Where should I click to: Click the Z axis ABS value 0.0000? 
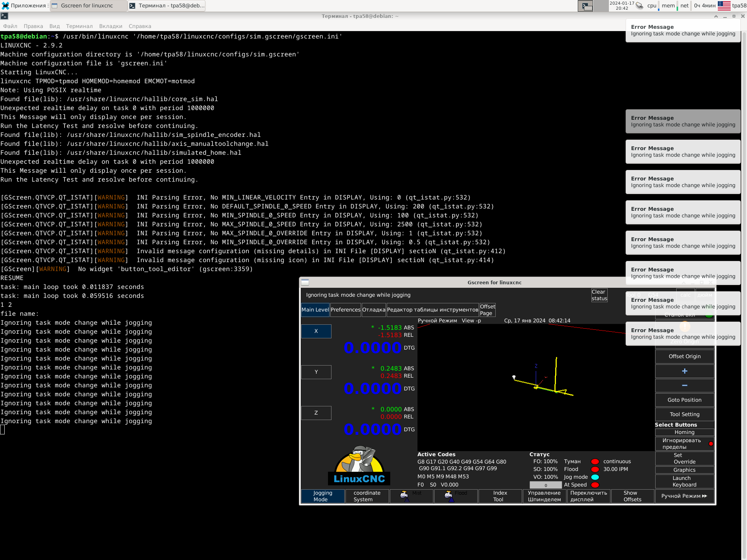(391, 409)
